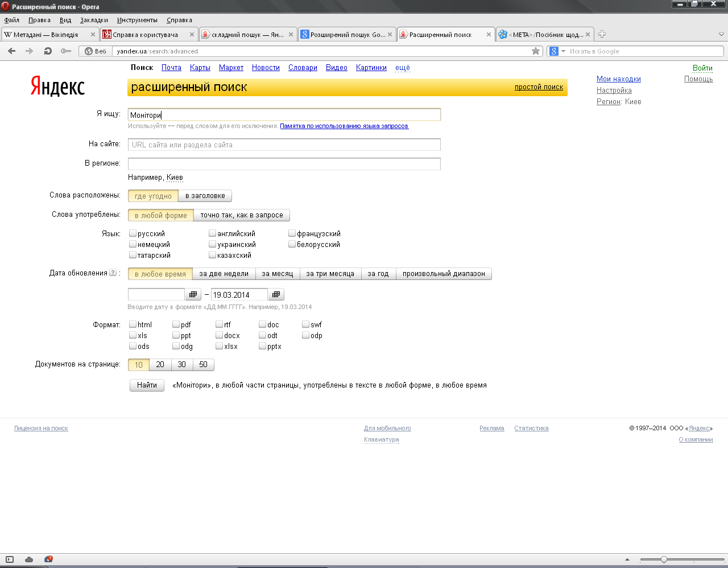This screenshot has width=728, height=568.
Task: Open the Настройка link
Action: [614, 90]
